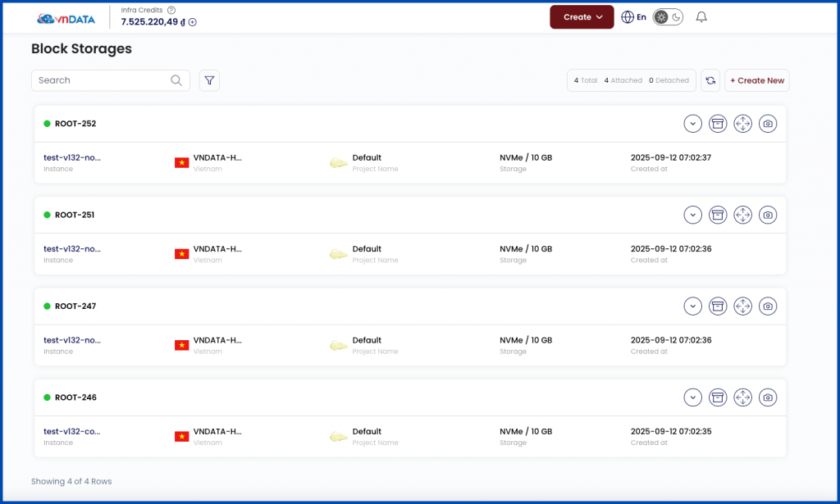Click NVMe / 10 GB storage in ROOT-246 row
Image resolution: width=840 pixels, height=504 pixels.
coord(526,431)
